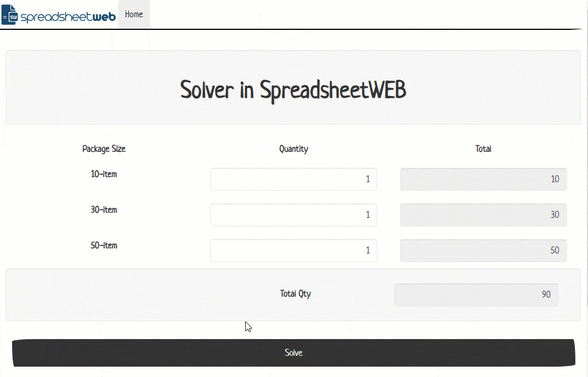Click the SpreadsheetWeb logo

[x=59, y=14]
